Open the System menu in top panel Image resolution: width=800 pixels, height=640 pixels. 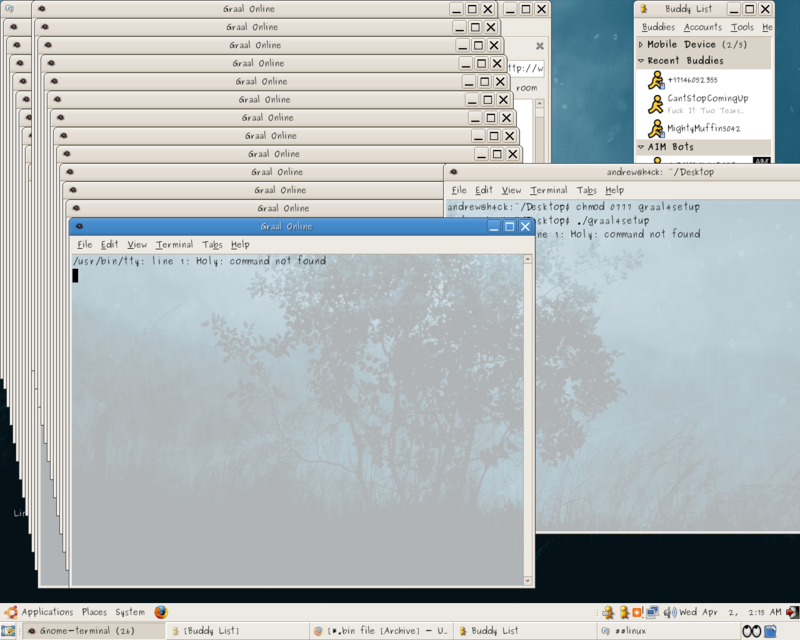tap(130, 611)
